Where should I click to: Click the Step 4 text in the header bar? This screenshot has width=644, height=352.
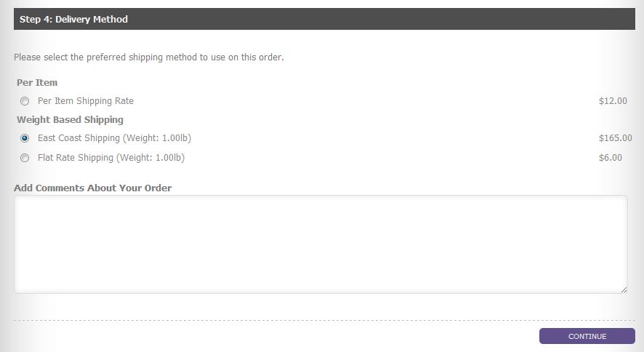coord(36,20)
